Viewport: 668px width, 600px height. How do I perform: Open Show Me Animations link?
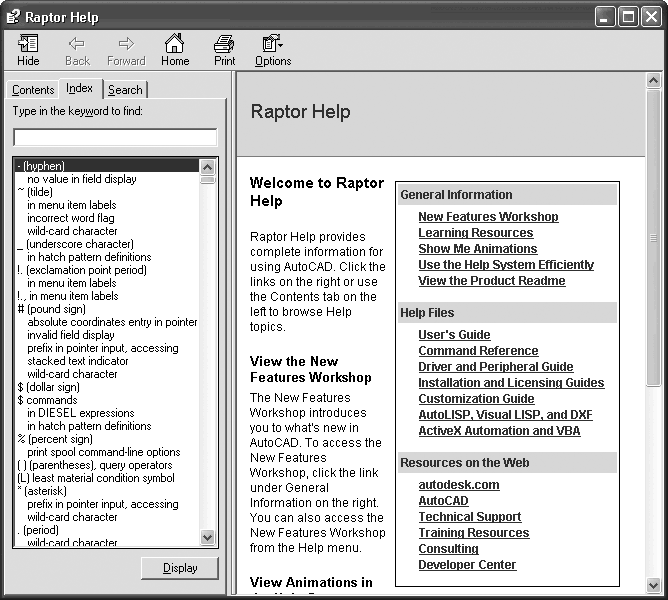477,249
